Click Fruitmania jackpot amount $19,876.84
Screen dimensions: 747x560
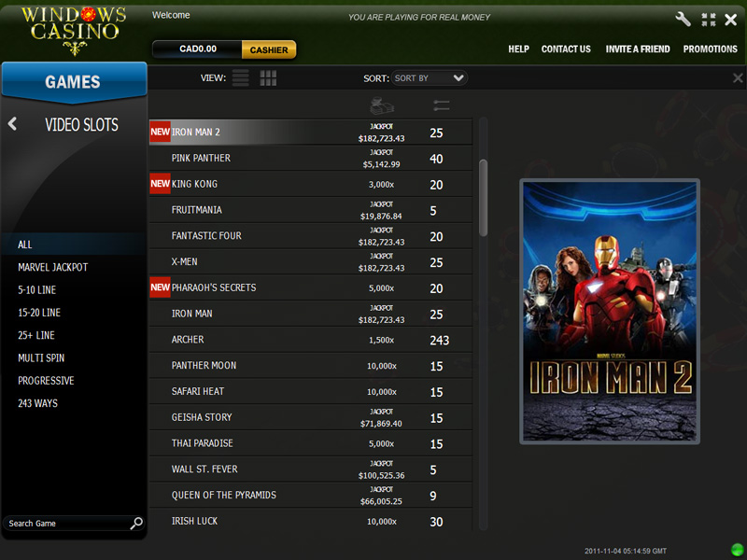click(x=381, y=217)
